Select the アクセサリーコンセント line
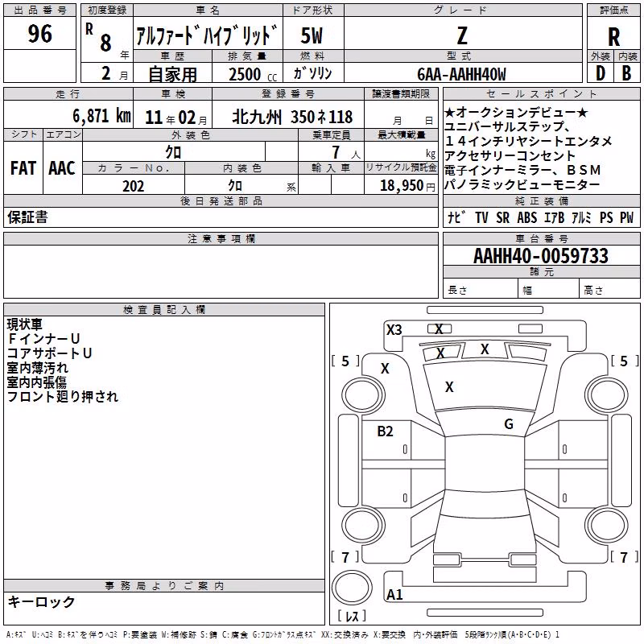This screenshot has height=644, width=644. [x=510, y=155]
